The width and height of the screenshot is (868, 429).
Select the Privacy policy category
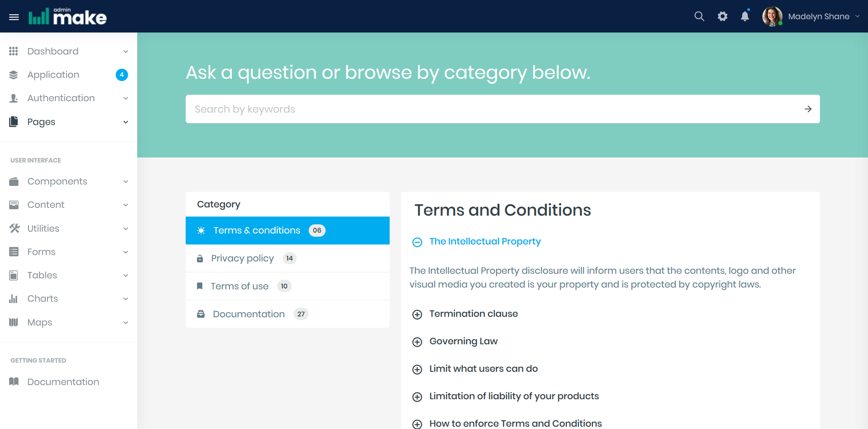click(242, 258)
